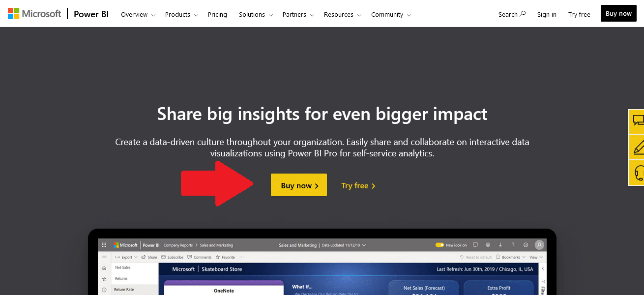Open the View dropdown
This screenshot has height=295, width=644.
tap(536, 257)
